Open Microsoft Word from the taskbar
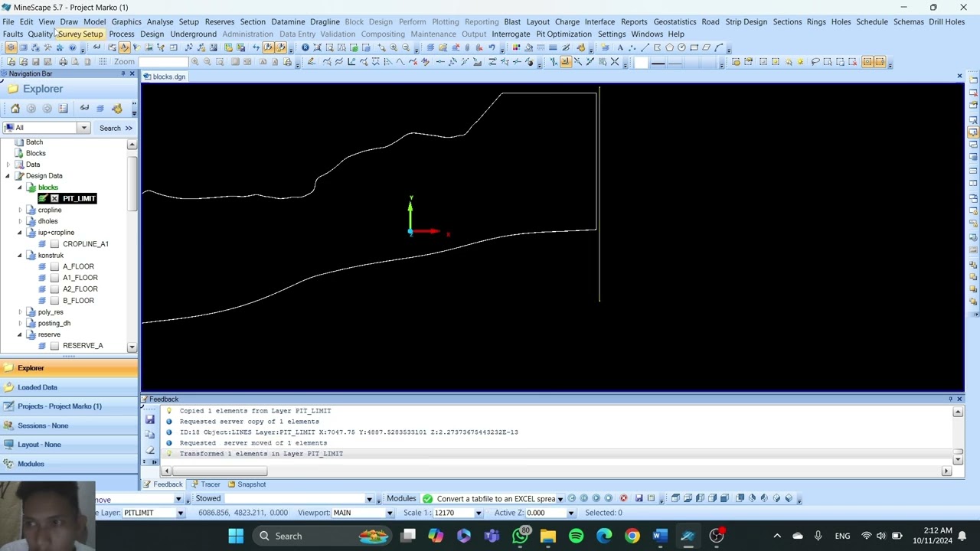Viewport: 980px width, 551px height. point(660,536)
